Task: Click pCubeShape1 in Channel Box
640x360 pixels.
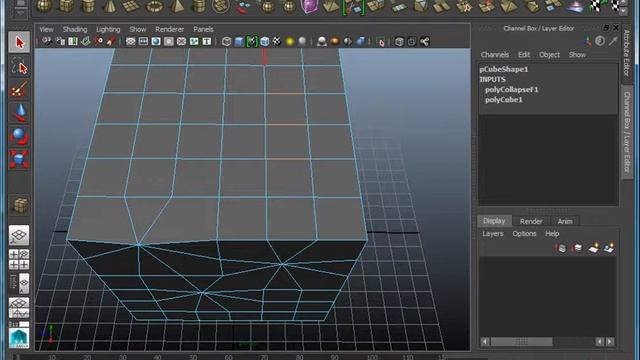Action: [x=504, y=69]
